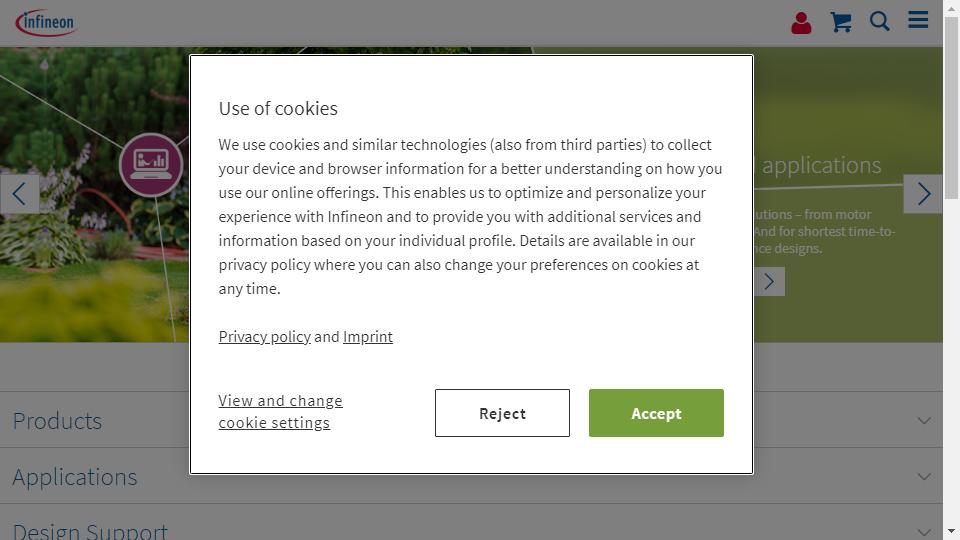Click the Infineon logo

[x=45, y=22]
